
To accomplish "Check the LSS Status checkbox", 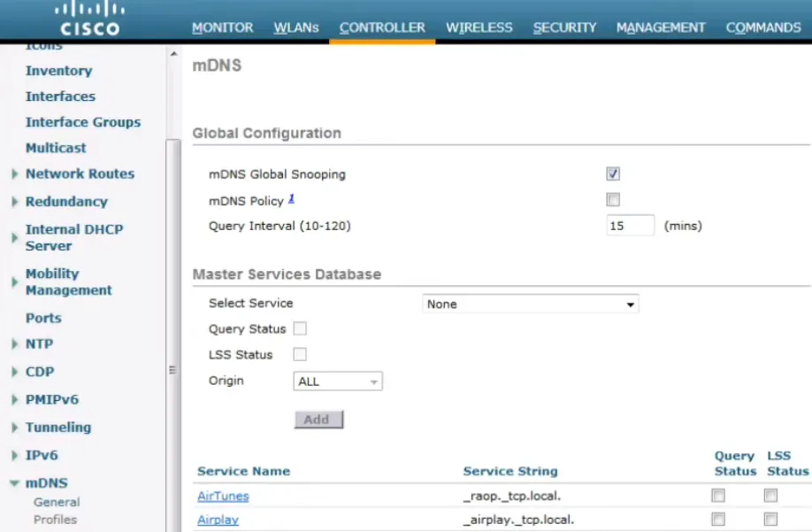I will click(x=299, y=354).
